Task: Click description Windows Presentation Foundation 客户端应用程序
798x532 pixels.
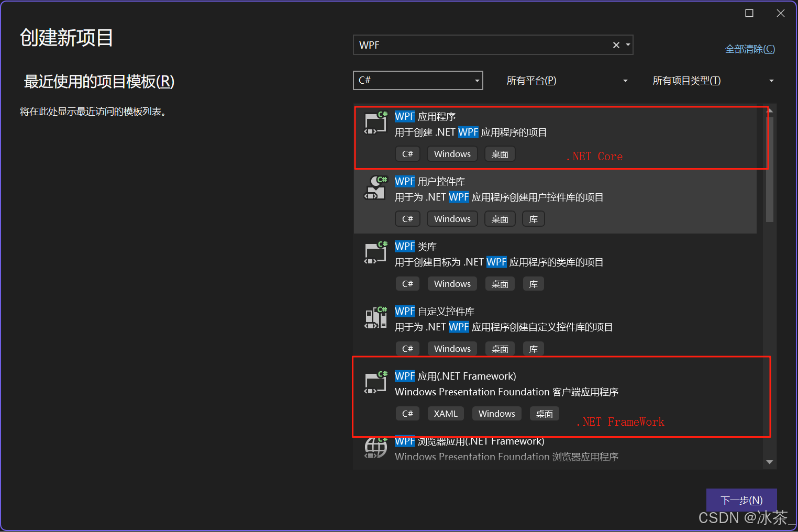Action: point(507,392)
